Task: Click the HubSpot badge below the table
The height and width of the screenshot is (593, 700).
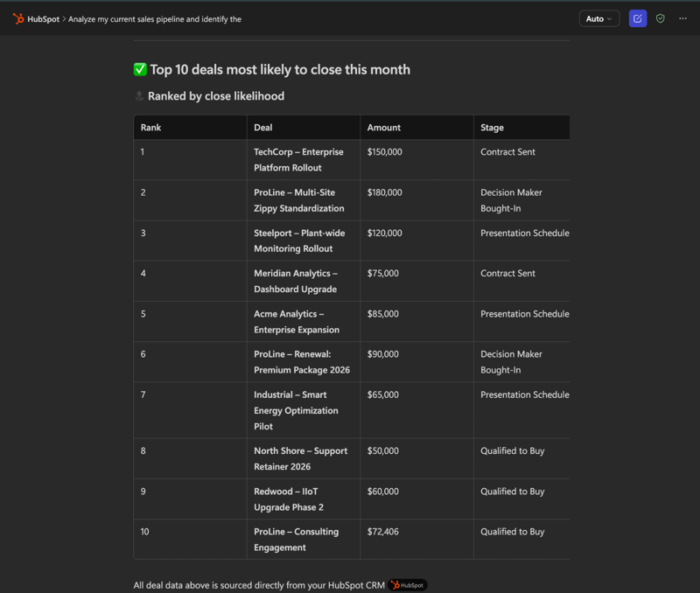Action: coord(406,585)
